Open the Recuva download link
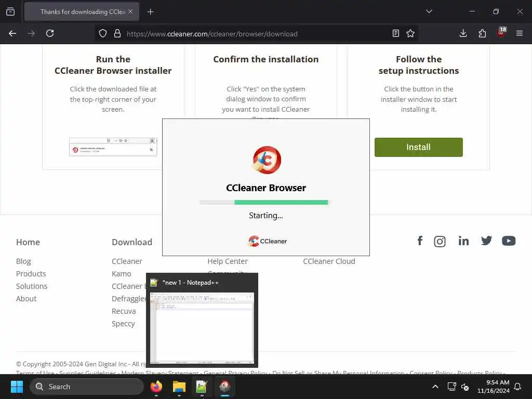The height and width of the screenshot is (399, 532). (x=124, y=312)
